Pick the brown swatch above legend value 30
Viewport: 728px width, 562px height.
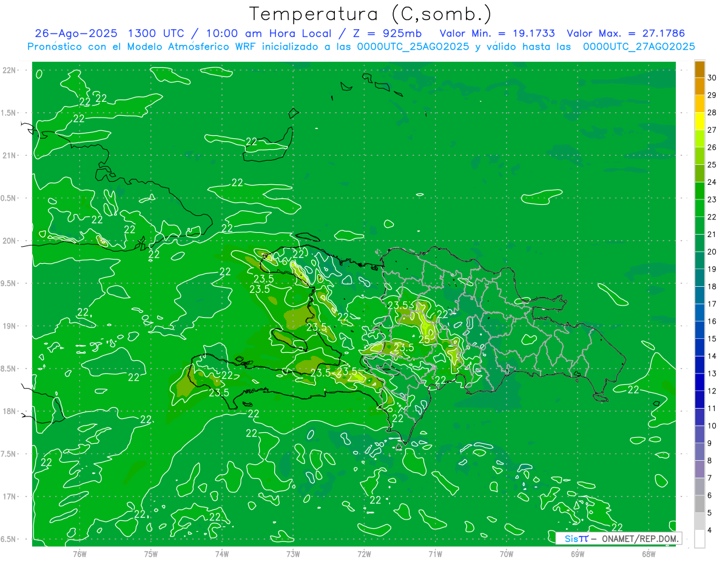coord(699,69)
